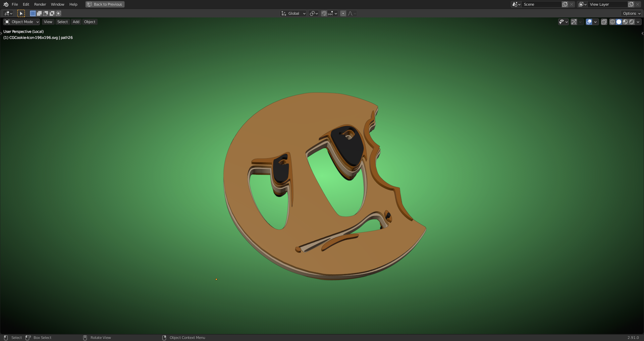This screenshot has width=644, height=341.
Task: Toggle X-Ray mode
Action: 604,22
